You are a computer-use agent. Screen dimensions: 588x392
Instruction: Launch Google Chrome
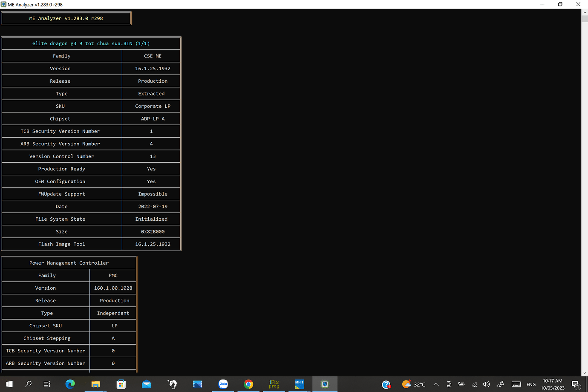[x=248, y=384]
